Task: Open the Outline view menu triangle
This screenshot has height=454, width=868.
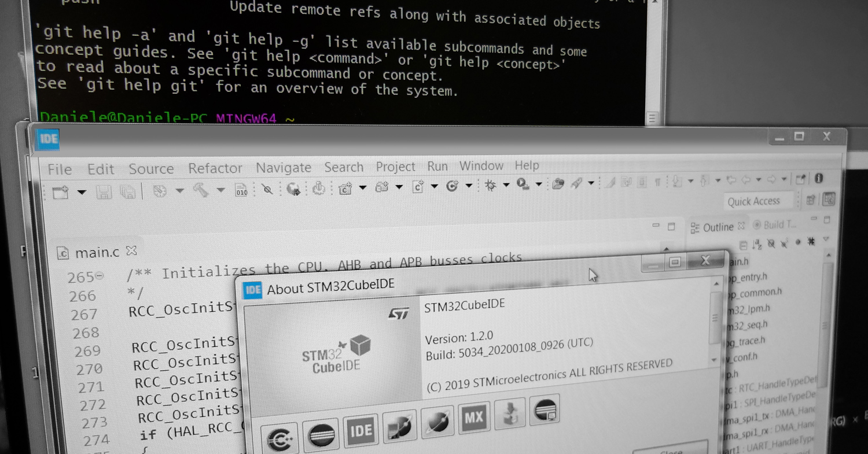Action: point(826,239)
